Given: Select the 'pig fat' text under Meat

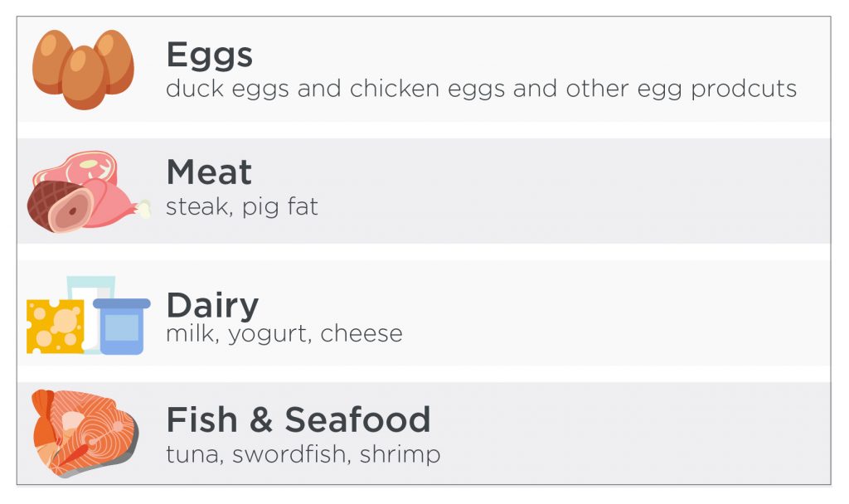Looking at the screenshot, I should point(280,207).
